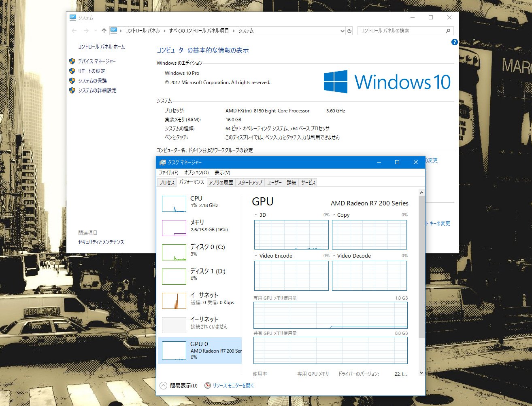The height and width of the screenshot is (406, 532).
Task: Click the computer icon in the address bar
Action: click(114, 30)
